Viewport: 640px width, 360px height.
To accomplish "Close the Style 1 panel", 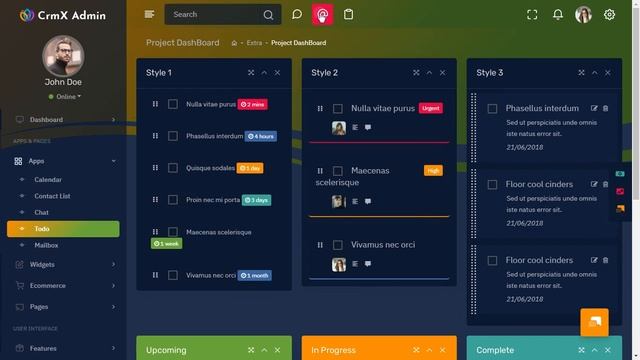I will click(x=278, y=73).
